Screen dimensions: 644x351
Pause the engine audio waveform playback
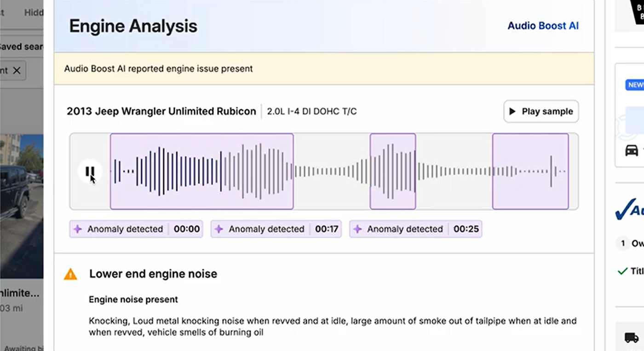90,172
